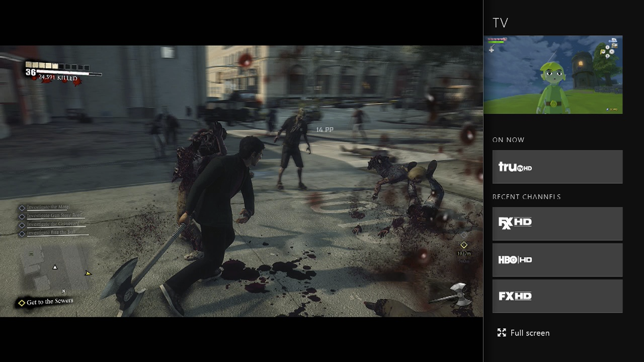Click the 14 PP points popup

325,130
